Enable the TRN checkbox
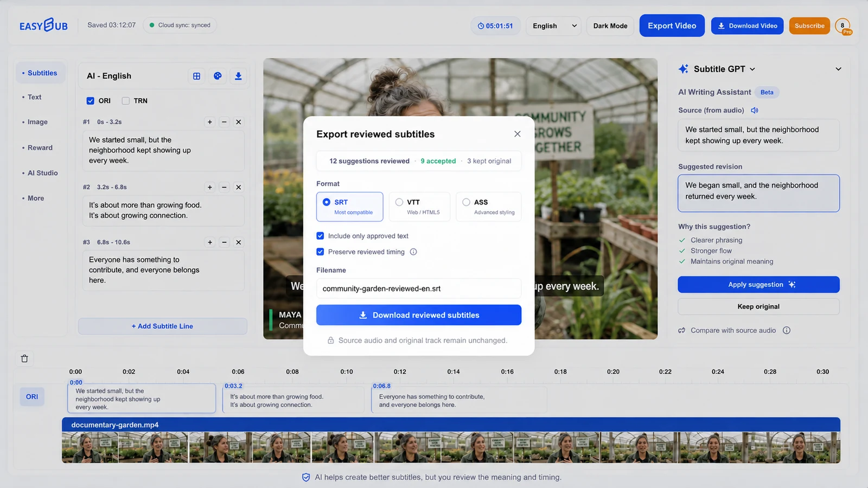 pyautogui.click(x=125, y=101)
